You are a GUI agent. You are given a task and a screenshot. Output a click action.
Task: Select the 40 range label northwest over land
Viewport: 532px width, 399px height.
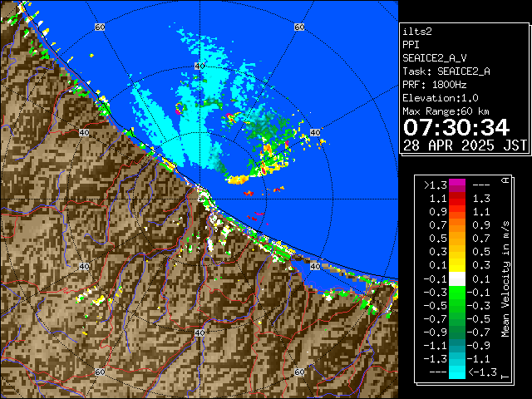(84, 132)
